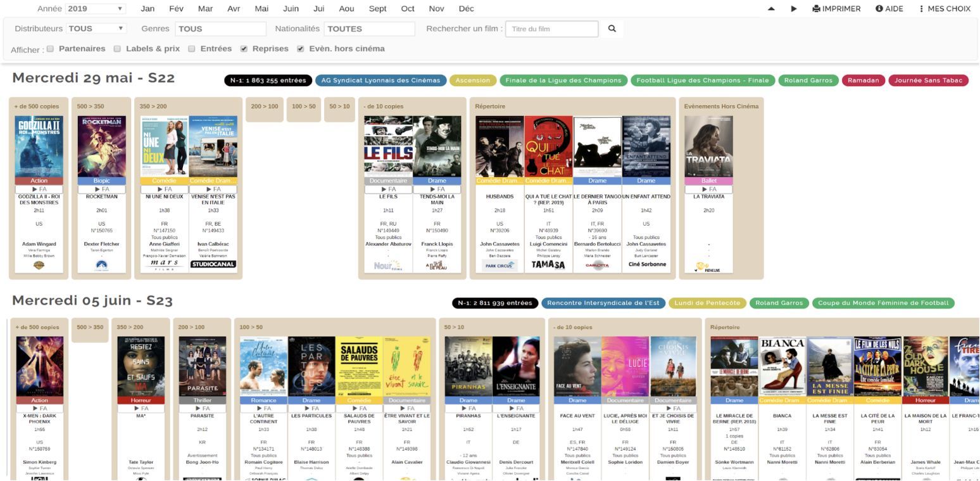This screenshot has width=980, height=481.
Task: Enable the Labels & prix checkbox
Action: pos(117,49)
